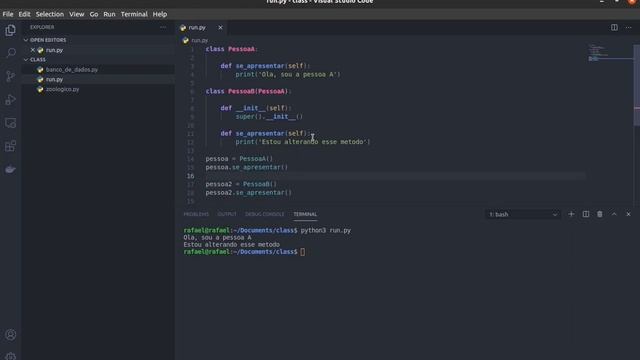Image resolution: width=640 pixels, height=360 pixels.
Task: Open the Search view in activity bar
Action: coord(11,53)
